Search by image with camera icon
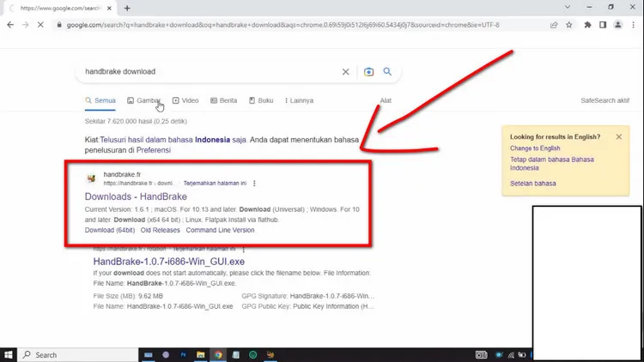 click(368, 72)
